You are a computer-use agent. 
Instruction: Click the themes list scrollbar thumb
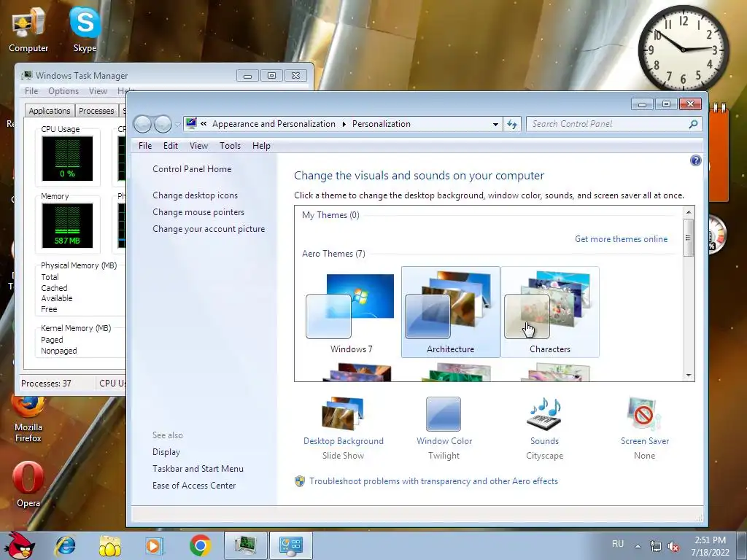tap(689, 238)
